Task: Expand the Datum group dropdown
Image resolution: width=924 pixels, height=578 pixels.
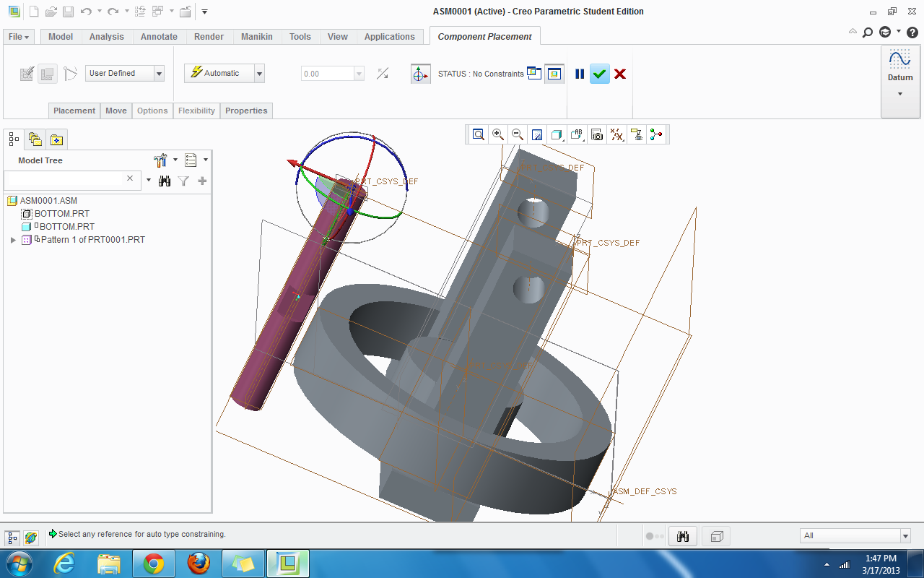Action: click(900, 94)
